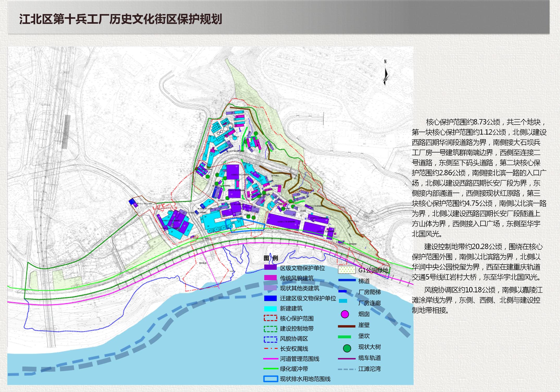Click the magenta 烟囱 circle legend symbol
560x392 pixels.
(345, 314)
